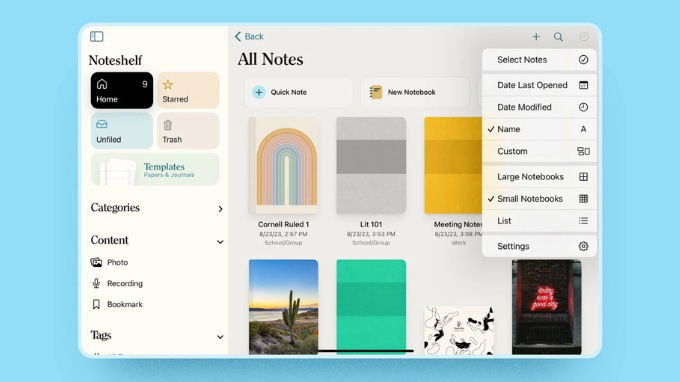Sort by Custom order

tap(539, 151)
